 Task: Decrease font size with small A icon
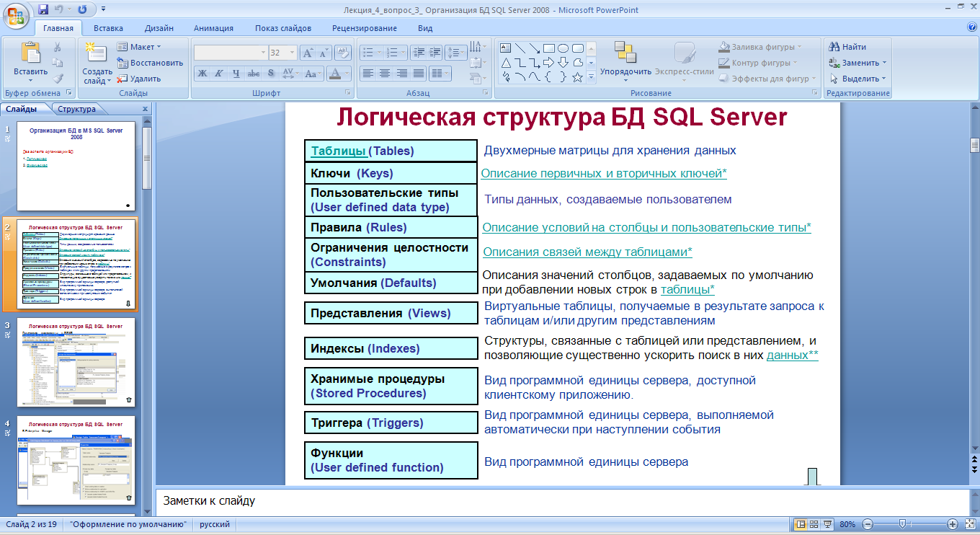323,53
